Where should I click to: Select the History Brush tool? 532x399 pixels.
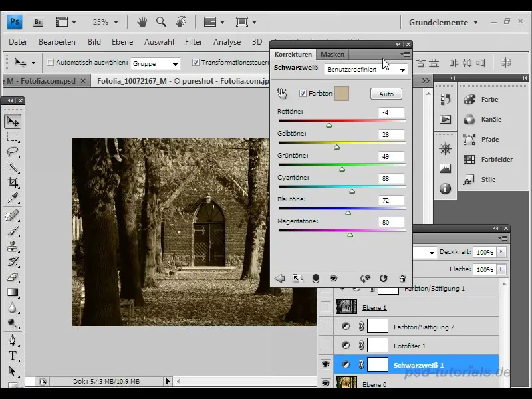click(x=13, y=261)
